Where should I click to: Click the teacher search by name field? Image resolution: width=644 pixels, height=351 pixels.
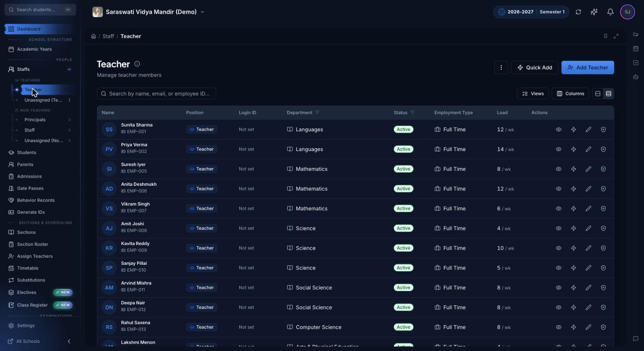(x=156, y=94)
